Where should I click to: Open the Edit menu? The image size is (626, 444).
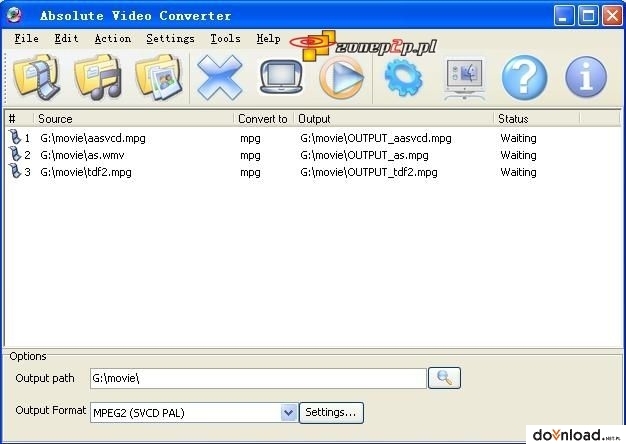[x=66, y=39]
